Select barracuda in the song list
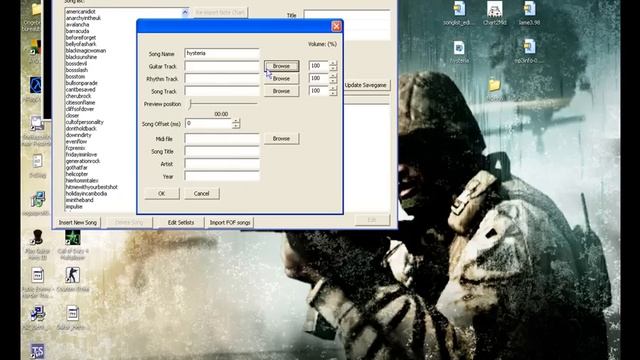The height and width of the screenshot is (360, 640). pos(78,31)
